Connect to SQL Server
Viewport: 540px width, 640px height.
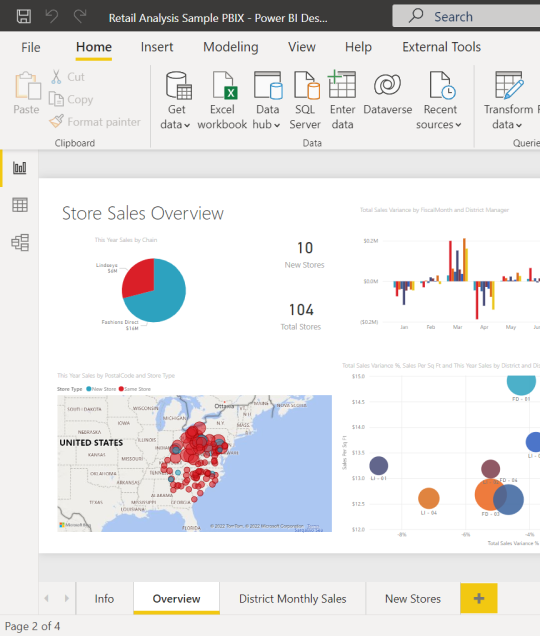tap(305, 100)
